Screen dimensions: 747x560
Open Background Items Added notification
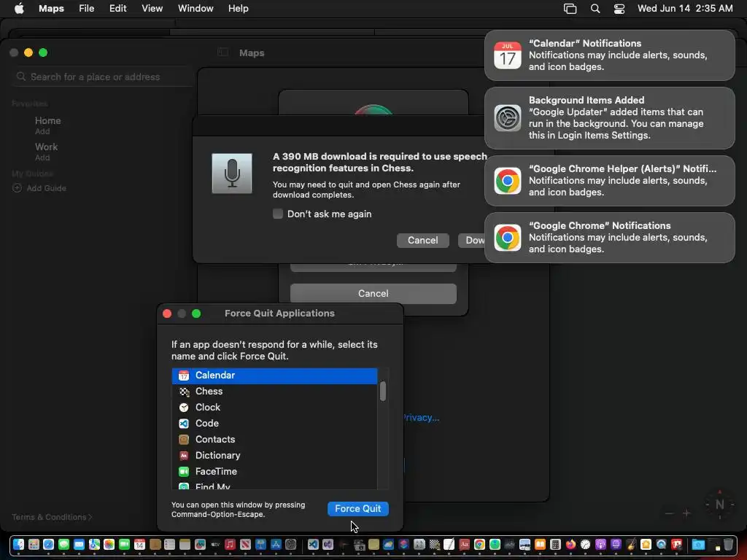point(609,118)
